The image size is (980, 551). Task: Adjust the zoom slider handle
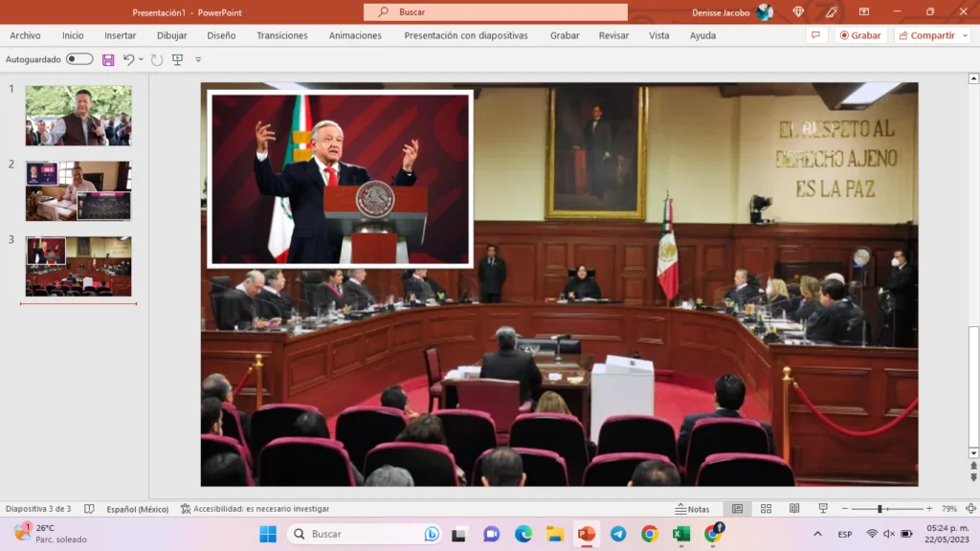(880, 509)
